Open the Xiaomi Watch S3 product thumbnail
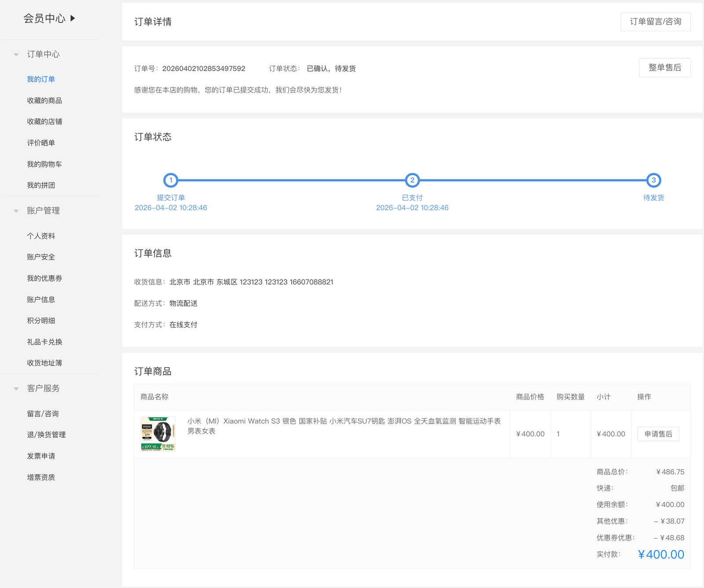This screenshot has width=704, height=588. point(158,434)
